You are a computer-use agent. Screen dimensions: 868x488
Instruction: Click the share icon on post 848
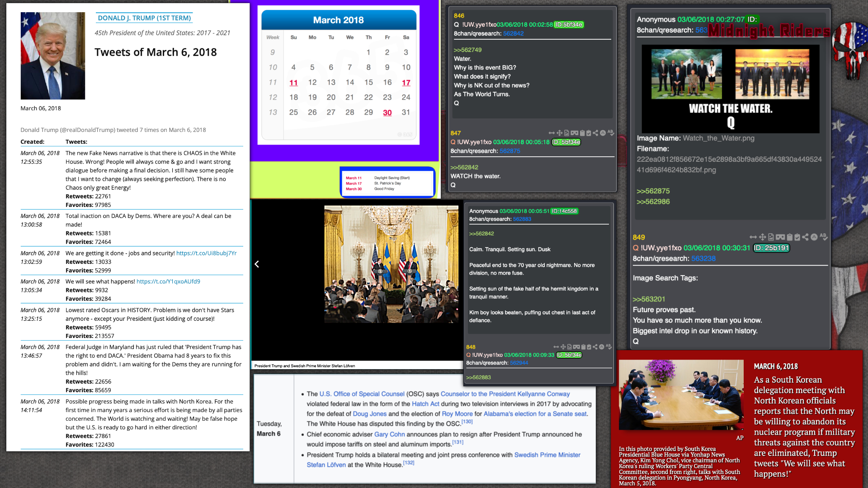click(x=595, y=347)
